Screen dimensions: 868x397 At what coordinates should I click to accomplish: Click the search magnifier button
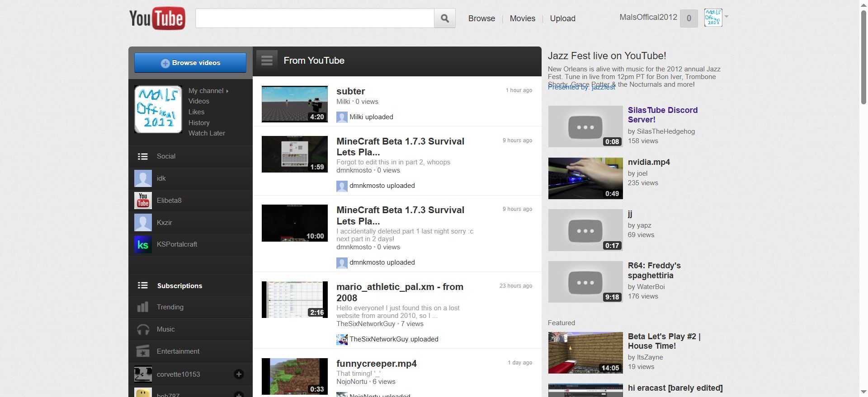pos(445,19)
